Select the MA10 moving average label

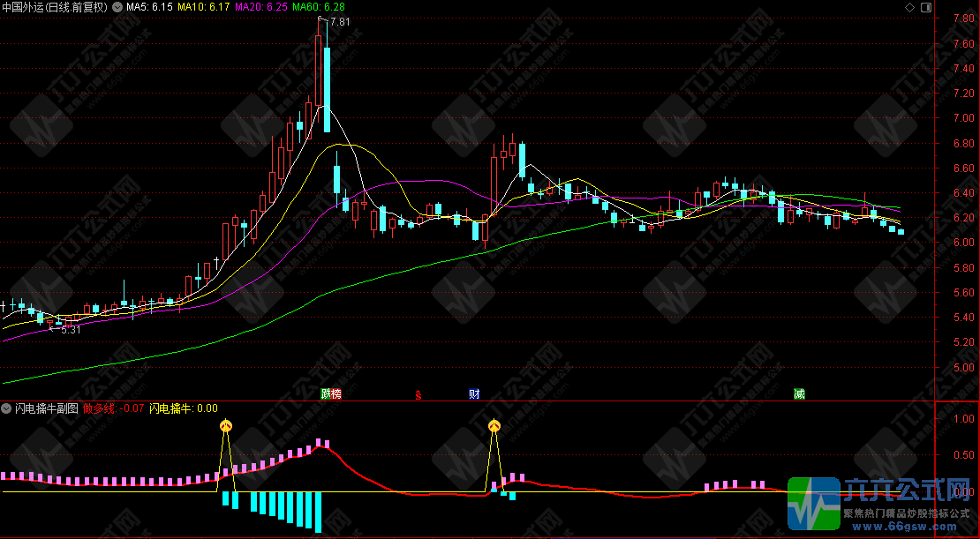coord(204,7)
